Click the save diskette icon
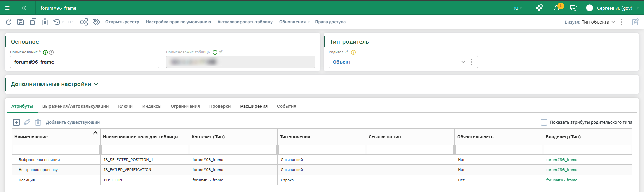This screenshot has height=192, width=644. 21,22
